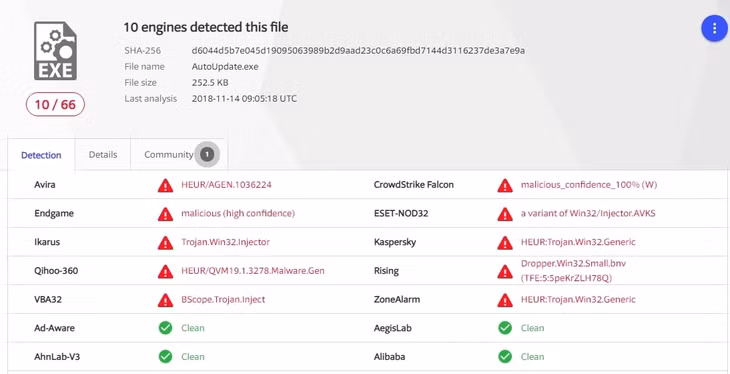Click the Ikarus engine name
The width and height of the screenshot is (730, 374).
[x=47, y=242]
